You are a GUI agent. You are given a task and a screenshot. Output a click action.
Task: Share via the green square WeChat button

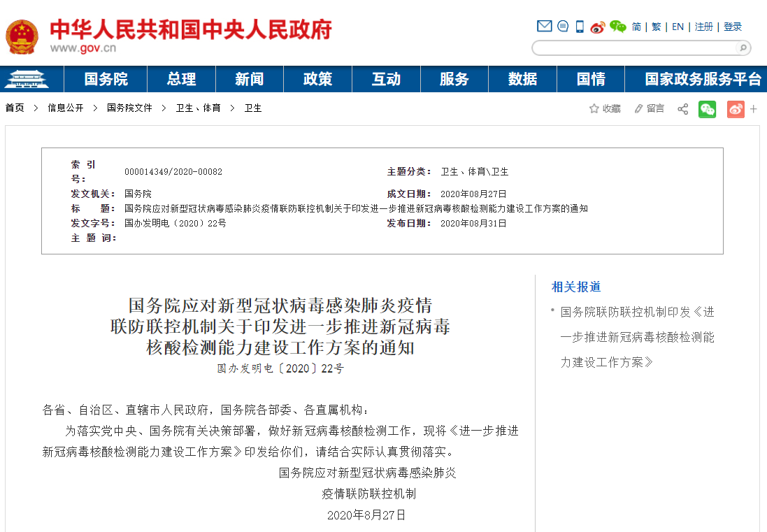point(708,109)
